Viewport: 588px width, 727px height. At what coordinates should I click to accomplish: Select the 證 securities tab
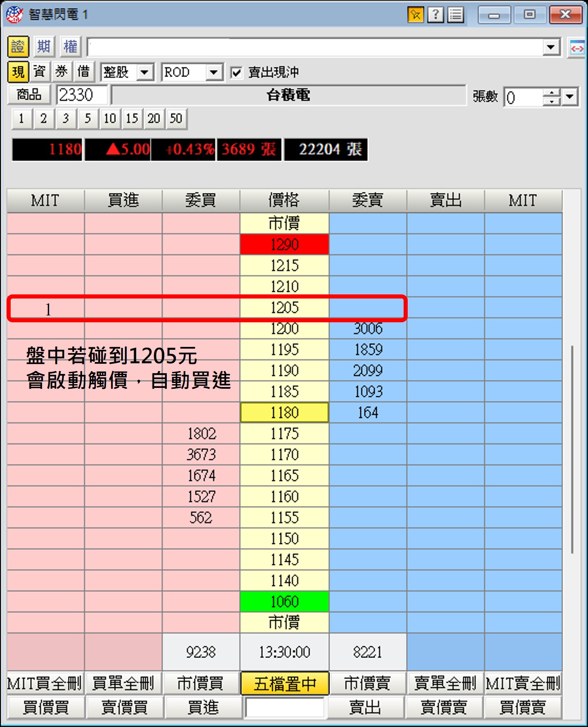coord(18,46)
